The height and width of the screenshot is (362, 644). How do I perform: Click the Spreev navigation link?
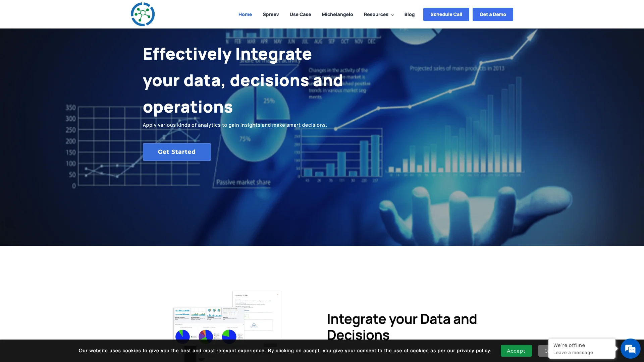point(271,14)
